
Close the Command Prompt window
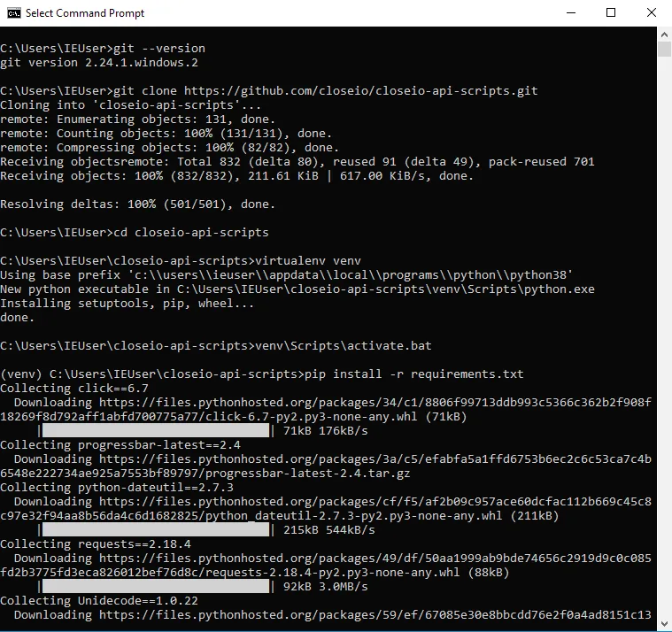[652, 13]
